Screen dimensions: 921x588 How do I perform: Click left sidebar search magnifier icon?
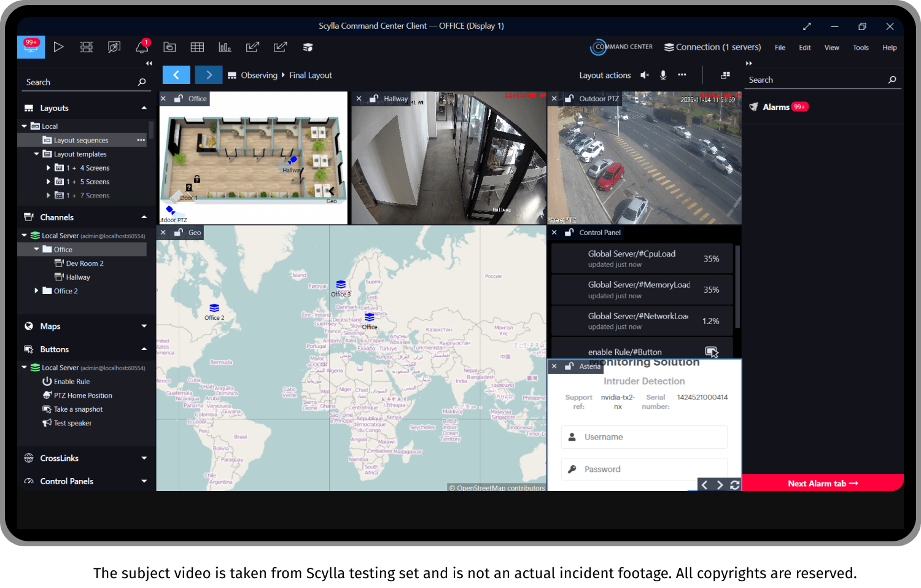pyautogui.click(x=142, y=82)
